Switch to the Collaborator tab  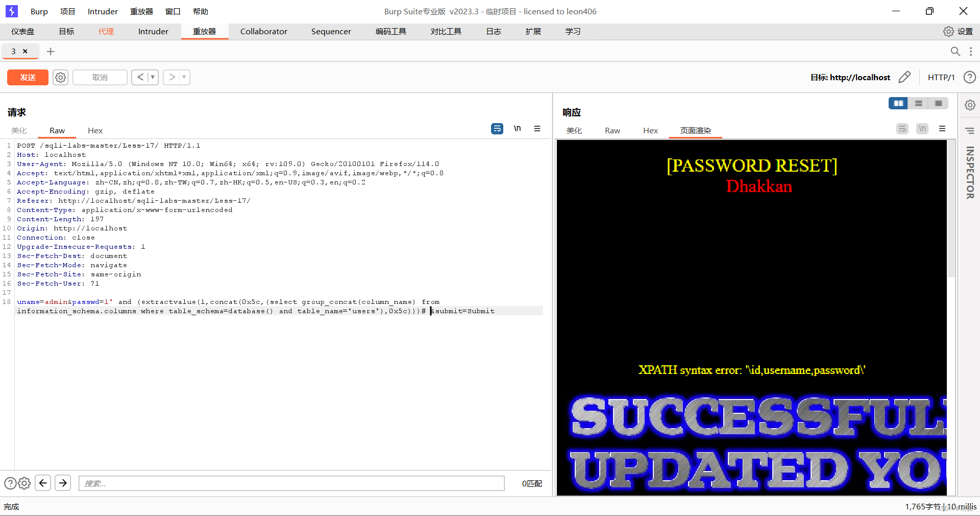point(264,32)
